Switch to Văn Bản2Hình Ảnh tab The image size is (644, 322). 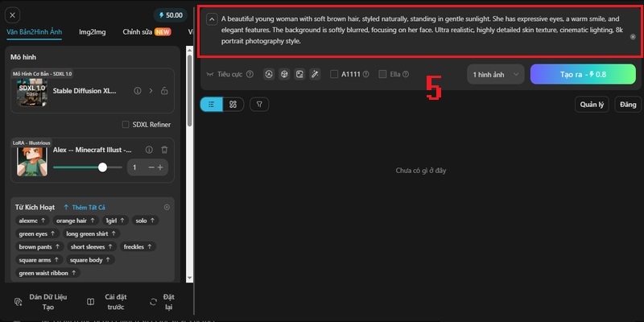click(34, 31)
